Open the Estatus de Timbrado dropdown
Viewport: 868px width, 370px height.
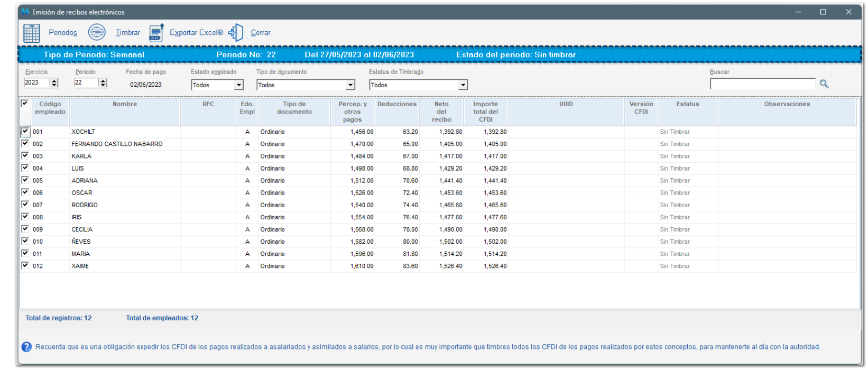tap(463, 85)
